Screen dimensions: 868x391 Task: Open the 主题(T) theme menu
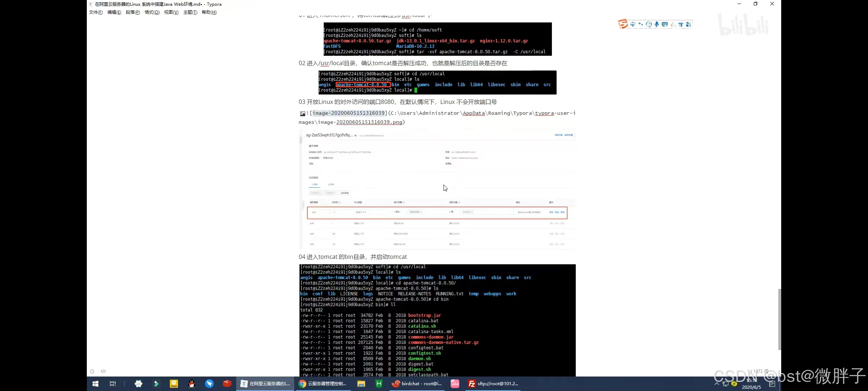(x=190, y=12)
